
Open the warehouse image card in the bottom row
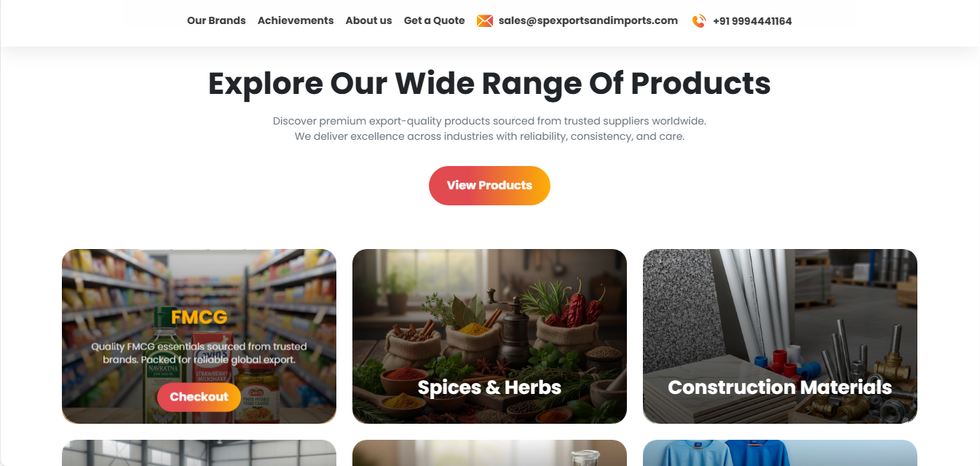click(x=199, y=453)
